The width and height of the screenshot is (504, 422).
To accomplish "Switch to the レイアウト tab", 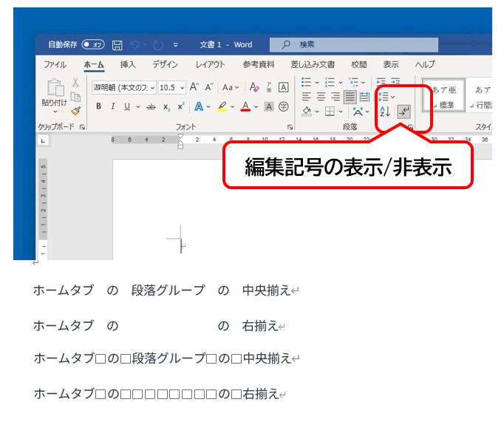I will tap(210, 64).
